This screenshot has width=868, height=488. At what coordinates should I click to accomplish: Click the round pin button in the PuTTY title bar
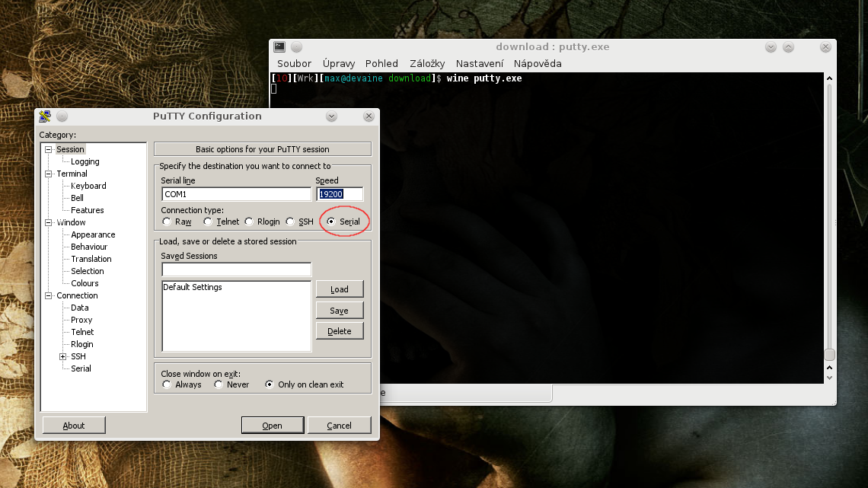pyautogui.click(x=62, y=116)
